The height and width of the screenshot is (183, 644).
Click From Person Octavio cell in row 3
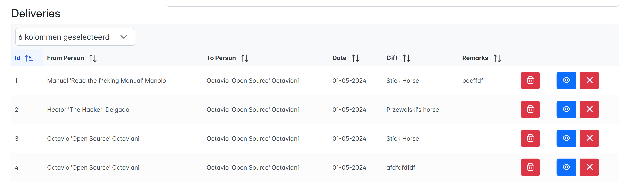coord(93,138)
